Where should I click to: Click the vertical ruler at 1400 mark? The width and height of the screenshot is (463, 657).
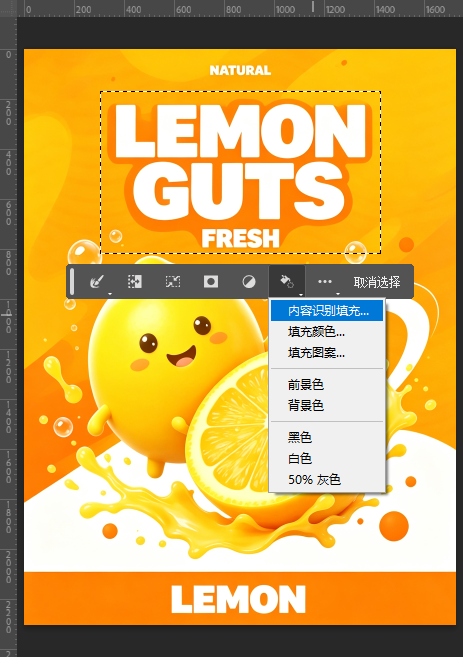8,416
